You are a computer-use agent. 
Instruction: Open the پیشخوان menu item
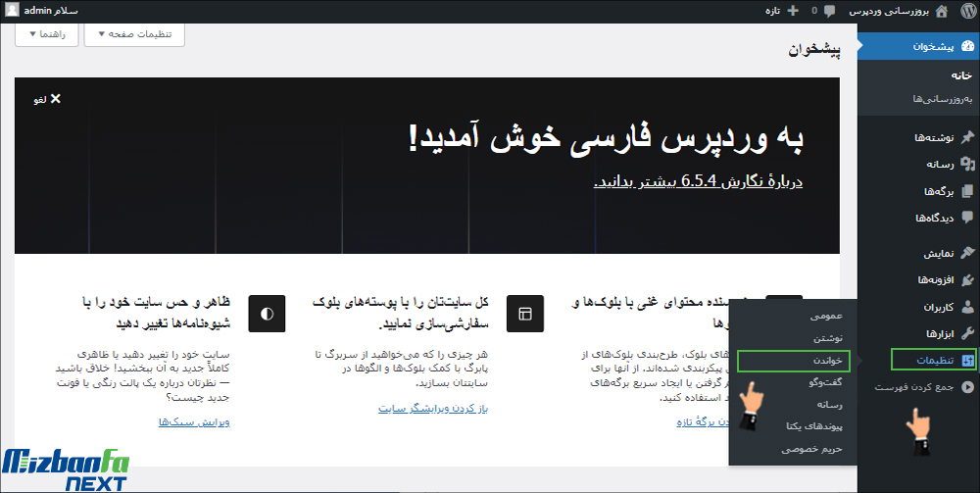(919, 47)
